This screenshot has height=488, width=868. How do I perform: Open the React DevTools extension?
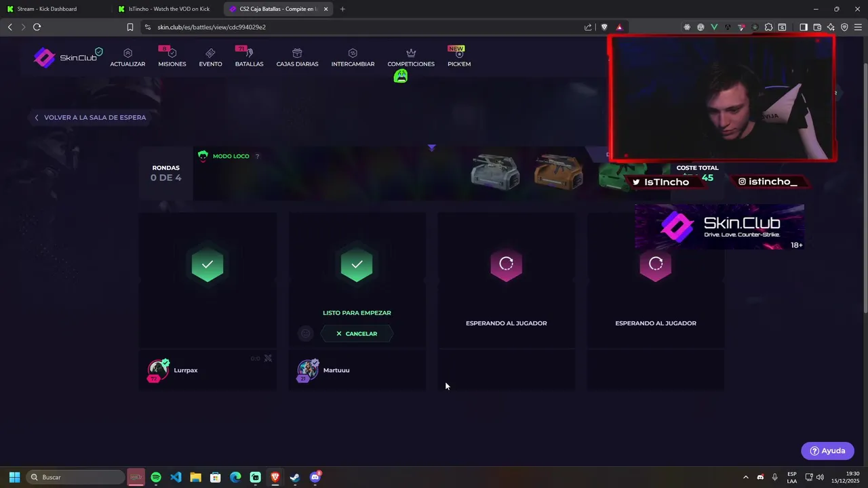(x=687, y=27)
